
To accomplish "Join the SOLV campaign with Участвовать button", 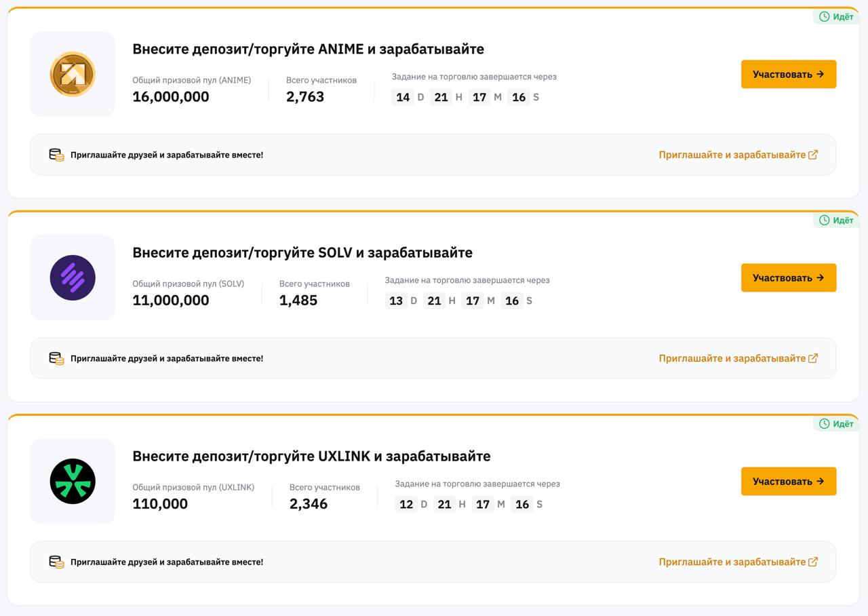I will 789,277.
